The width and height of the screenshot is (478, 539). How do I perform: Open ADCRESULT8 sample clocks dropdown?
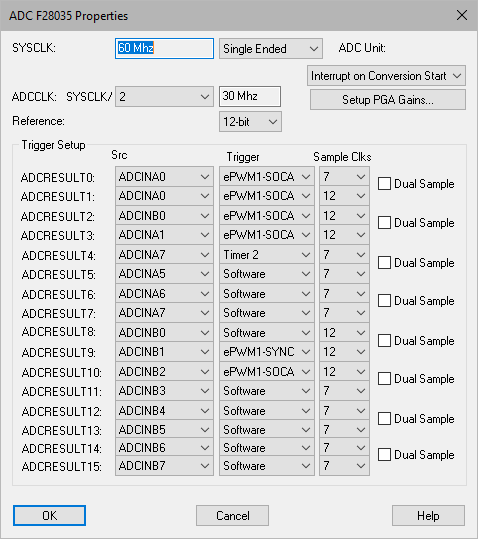[344, 333]
